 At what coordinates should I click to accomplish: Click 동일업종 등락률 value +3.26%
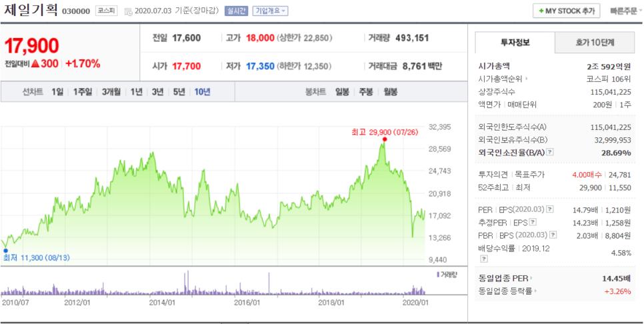pos(617,291)
